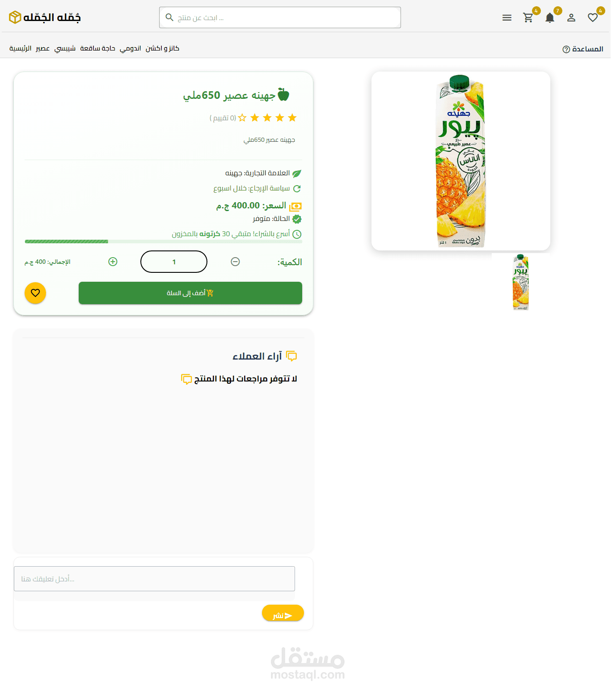View notifications bell icon
The height and width of the screenshot is (695, 616).
coord(550,18)
